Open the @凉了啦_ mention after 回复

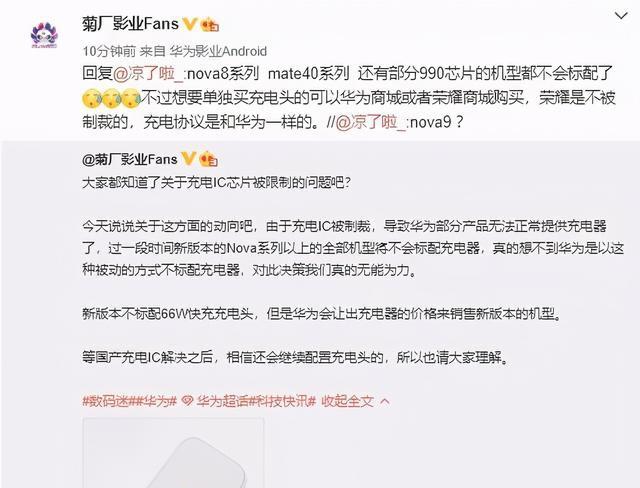(149, 74)
